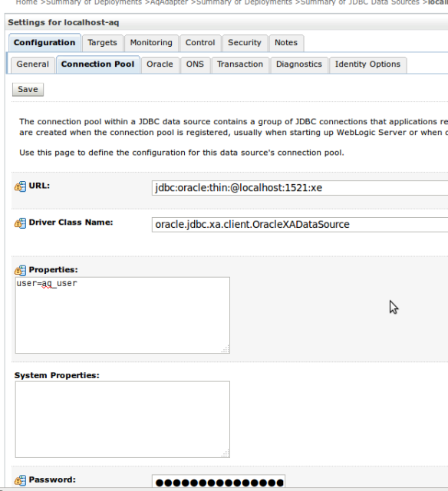The width and height of the screenshot is (448, 491).
Task: Open the Monitoring tab
Action: point(151,43)
